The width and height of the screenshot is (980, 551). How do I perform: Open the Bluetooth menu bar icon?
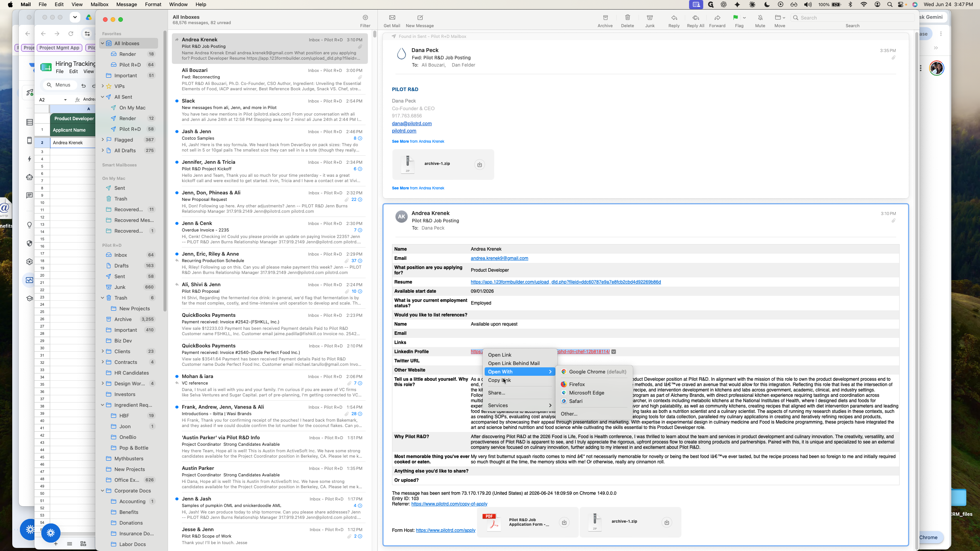[850, 5]
